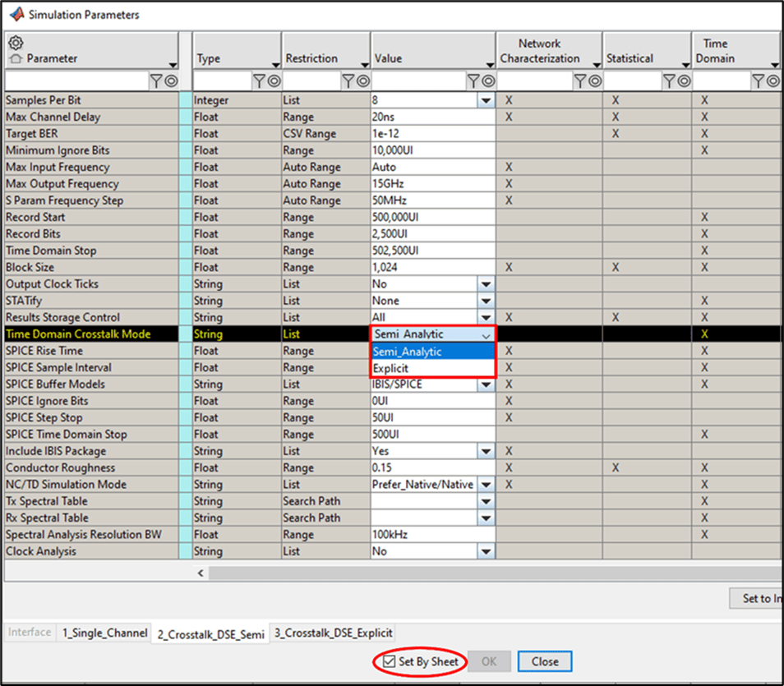The height and width of the screenshot is (686, 784).
Task: Click the Set to button at right
Action: [x=757, y=598]
